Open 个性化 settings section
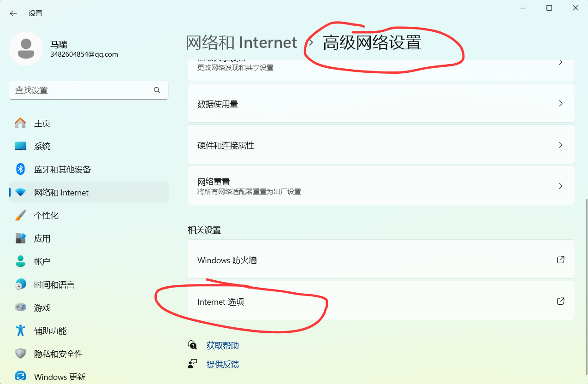The image size is (588, 384). pyautogui.click(x=89, y=215)
